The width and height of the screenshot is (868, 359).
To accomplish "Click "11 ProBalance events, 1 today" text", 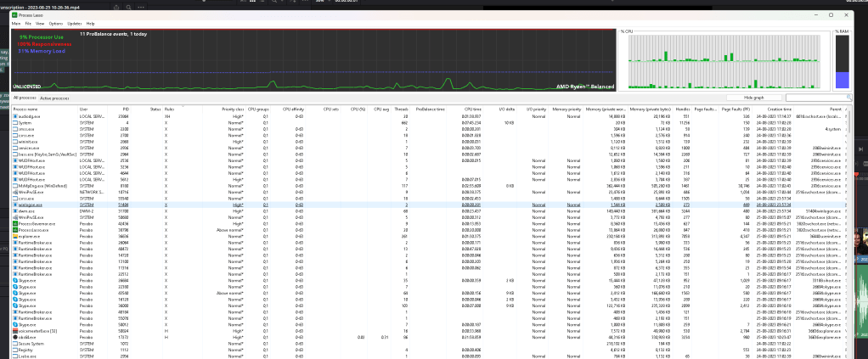I will pyautogui.click(x=113, y=34).
